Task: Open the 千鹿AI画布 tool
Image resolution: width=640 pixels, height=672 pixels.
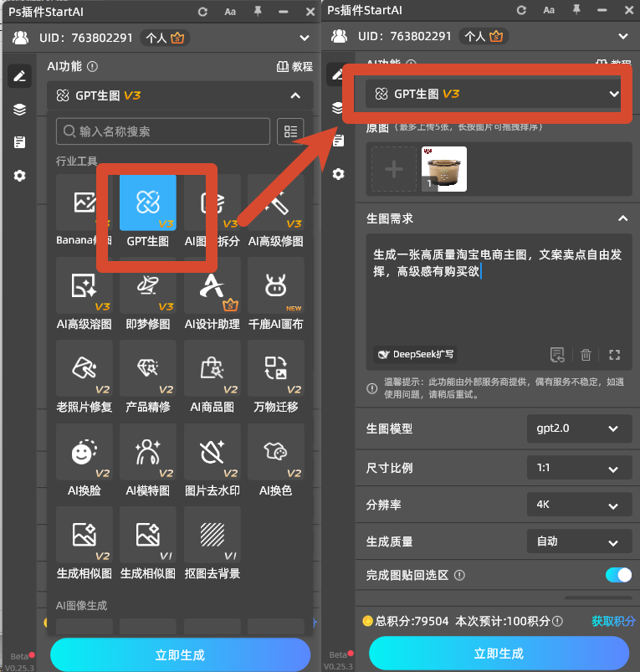Action: click(276, 285)
